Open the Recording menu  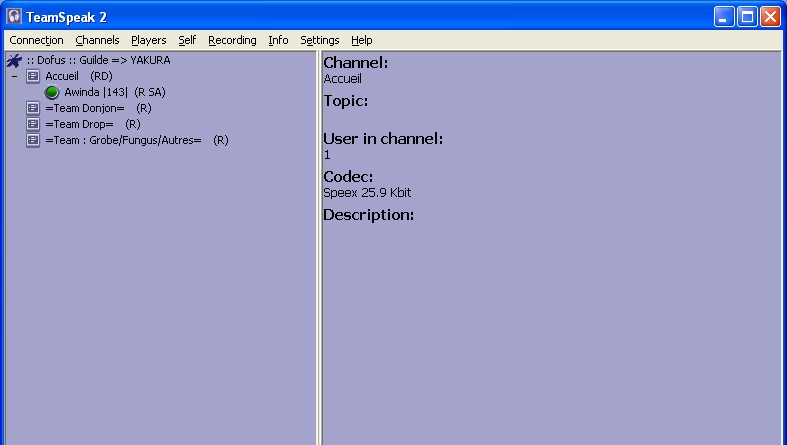tap(232, 40)
